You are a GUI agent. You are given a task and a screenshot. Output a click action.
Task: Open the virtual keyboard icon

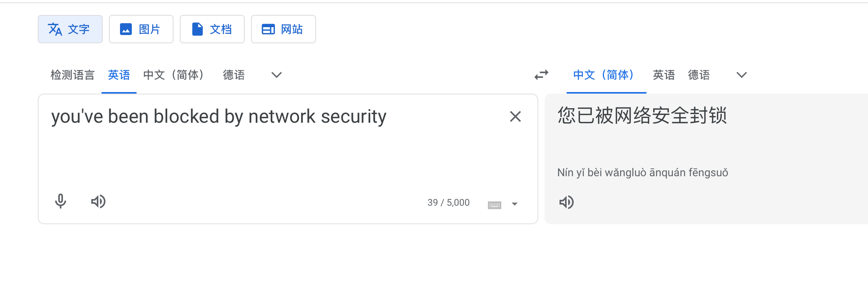pos(494,205)
